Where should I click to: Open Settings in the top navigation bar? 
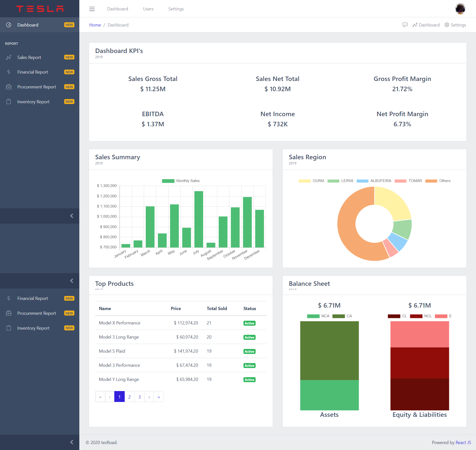pyautogui.click(x=176, y=9)
